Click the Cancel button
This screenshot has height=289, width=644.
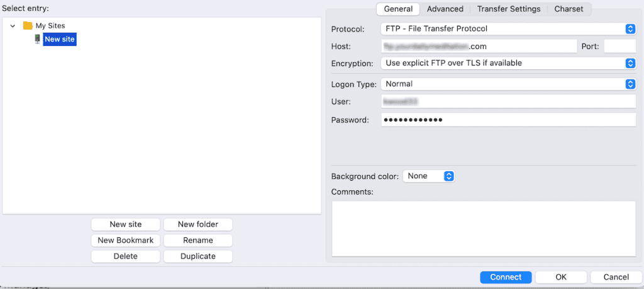[616, 278]
